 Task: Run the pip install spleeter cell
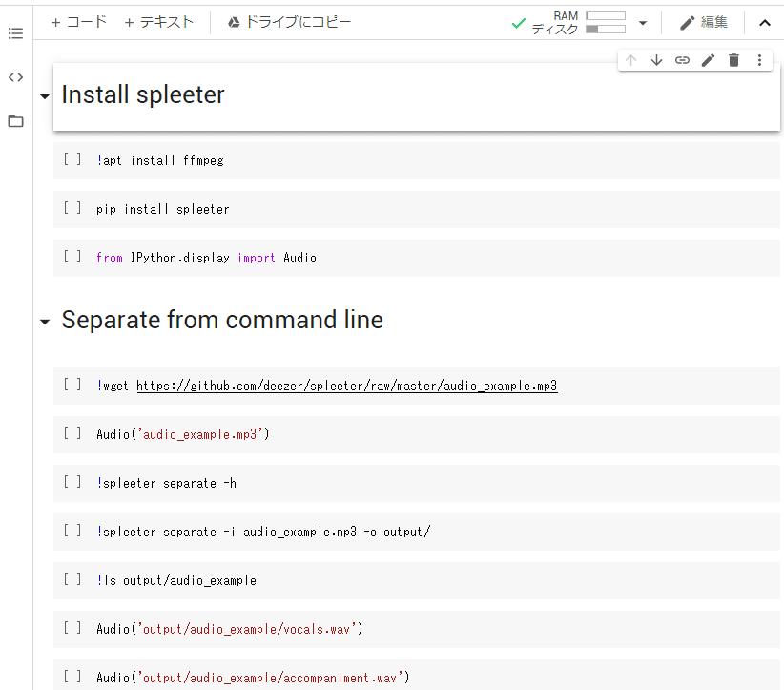(72, 209)
